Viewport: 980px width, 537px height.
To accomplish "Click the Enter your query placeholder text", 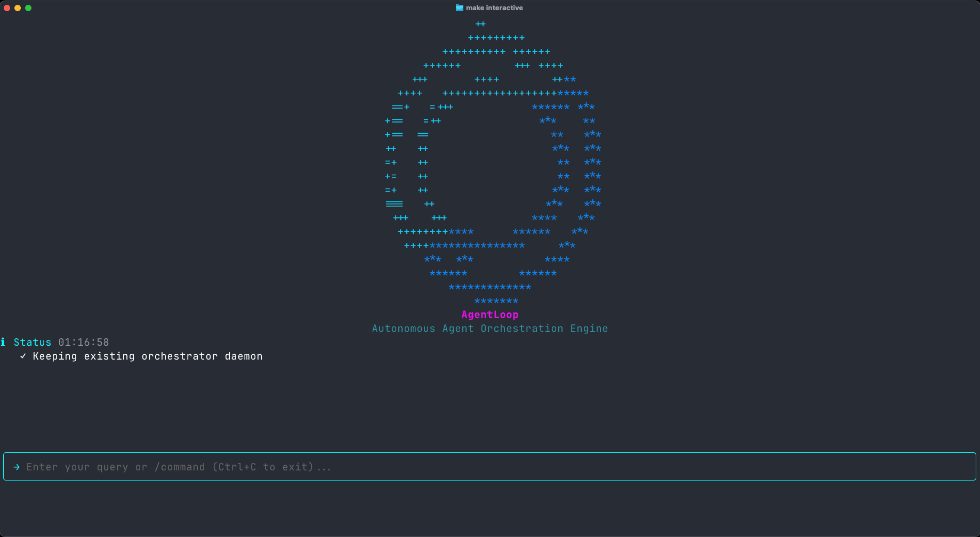I will coord(179,467).
